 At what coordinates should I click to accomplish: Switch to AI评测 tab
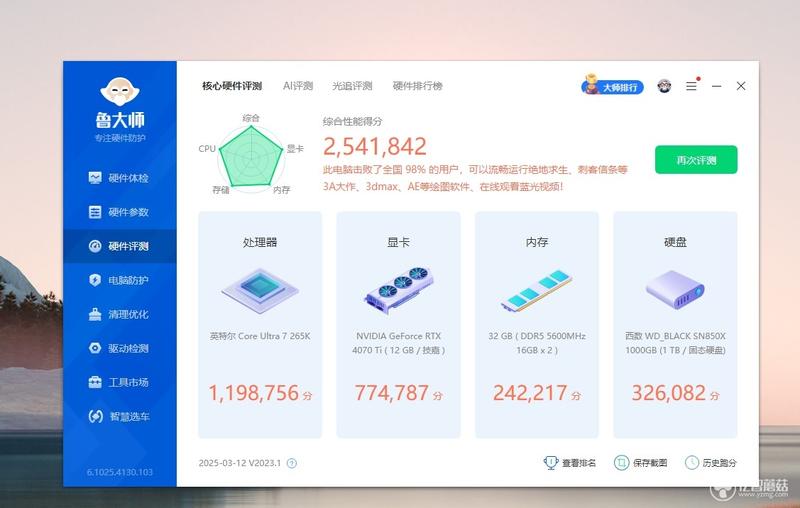[x=298, y=86]
